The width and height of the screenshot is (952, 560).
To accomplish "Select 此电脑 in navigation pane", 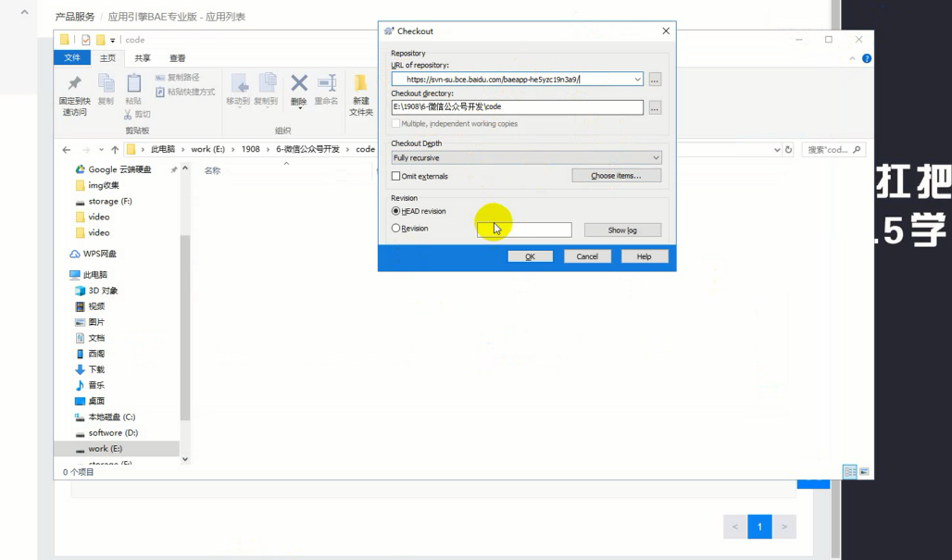I will (x=89, y=275).
